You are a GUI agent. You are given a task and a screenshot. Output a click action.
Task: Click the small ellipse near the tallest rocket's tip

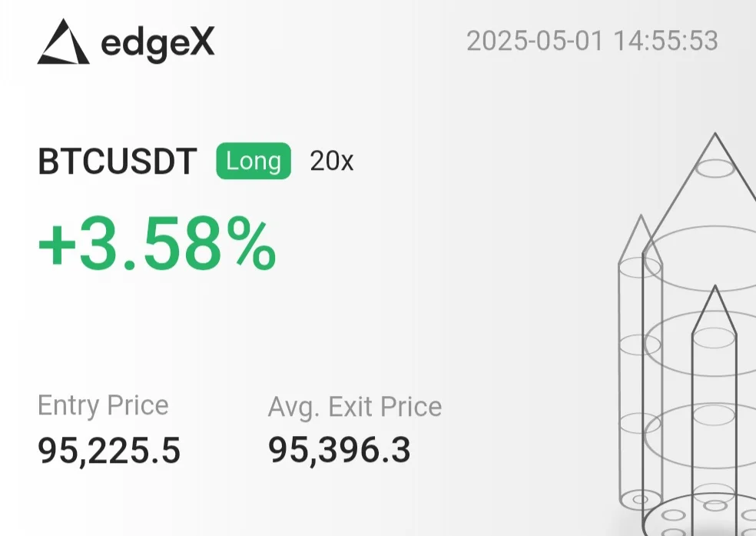pos(715,168)
